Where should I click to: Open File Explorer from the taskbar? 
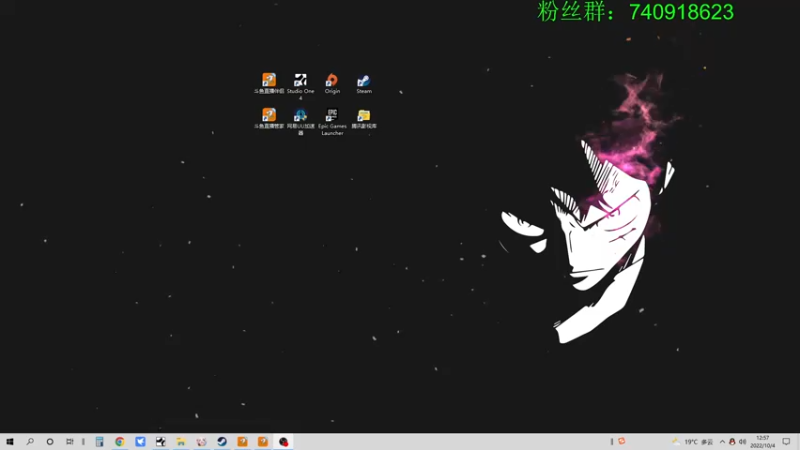click(x=181, y=442)
